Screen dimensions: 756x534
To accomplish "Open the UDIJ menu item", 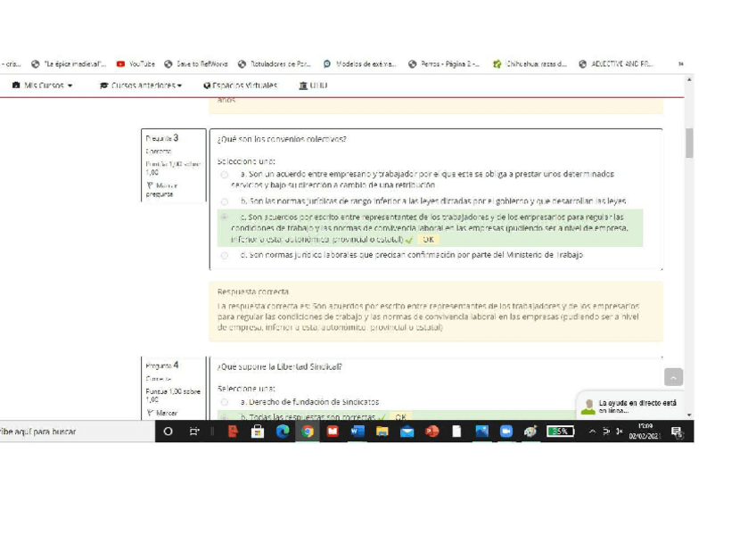I will [314, 86].
